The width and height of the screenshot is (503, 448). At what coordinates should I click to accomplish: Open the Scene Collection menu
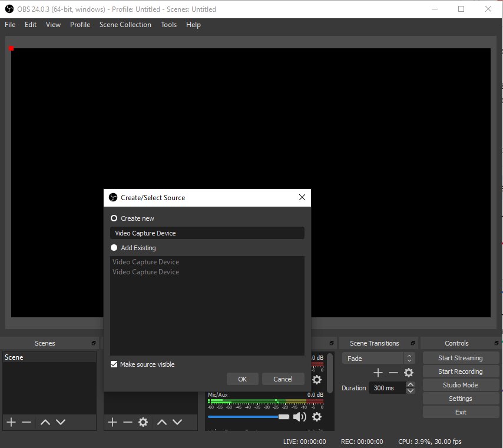tap(125, 25)
